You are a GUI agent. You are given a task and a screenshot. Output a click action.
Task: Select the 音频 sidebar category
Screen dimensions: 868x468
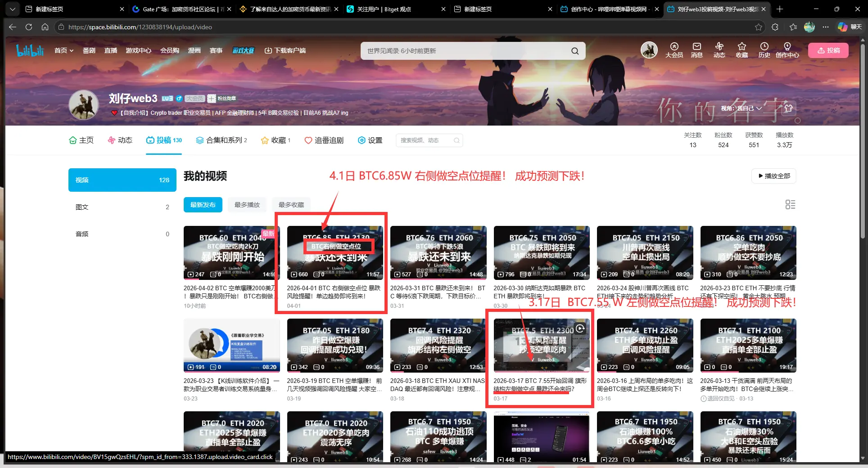point(122,234)
